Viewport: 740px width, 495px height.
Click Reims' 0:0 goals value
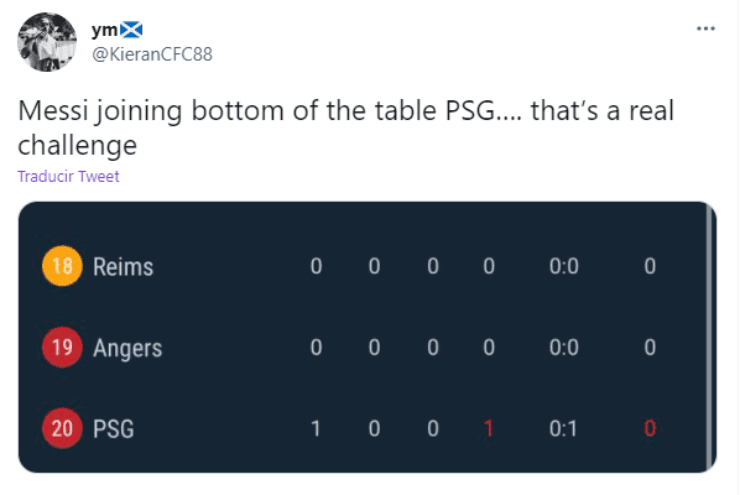click(x=564, y=267)
